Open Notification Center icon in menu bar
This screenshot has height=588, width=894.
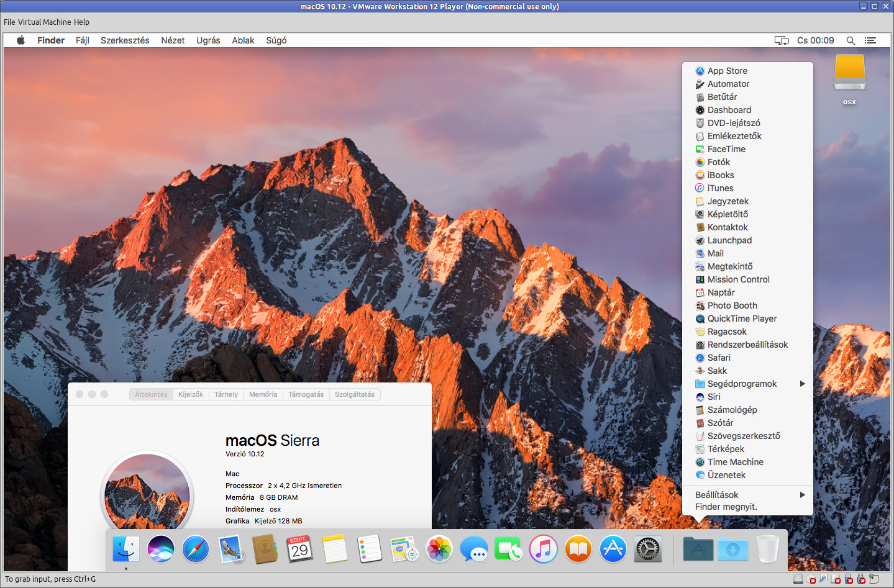pyautogui.click(x=870, y=40)
